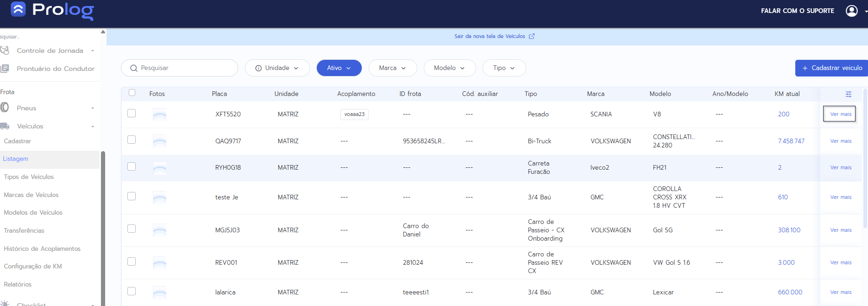Toggle the select-all checkbox in table header
This screenshot has width=868, height=306.
pyautogui.click(x=132, y=93)
